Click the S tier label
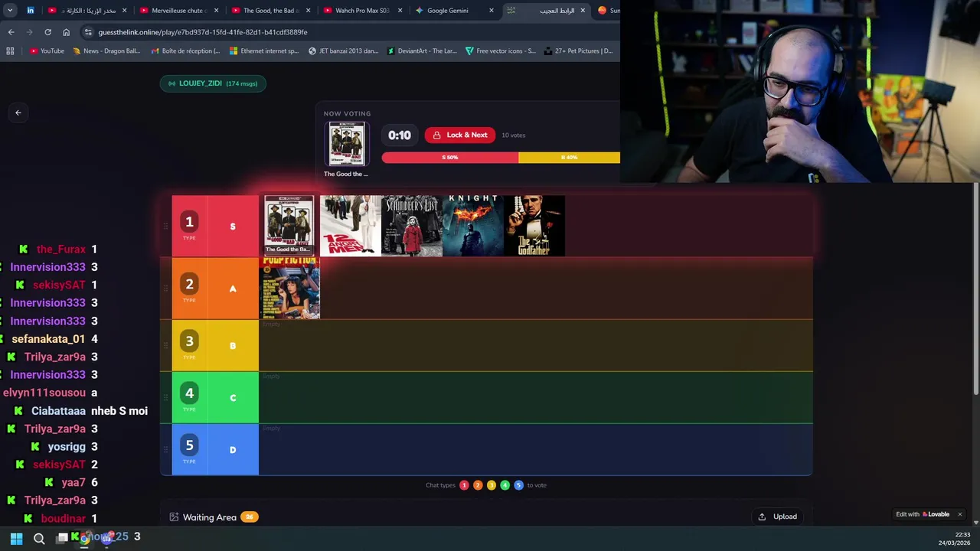The image size is (980, 551). point(233,227)
